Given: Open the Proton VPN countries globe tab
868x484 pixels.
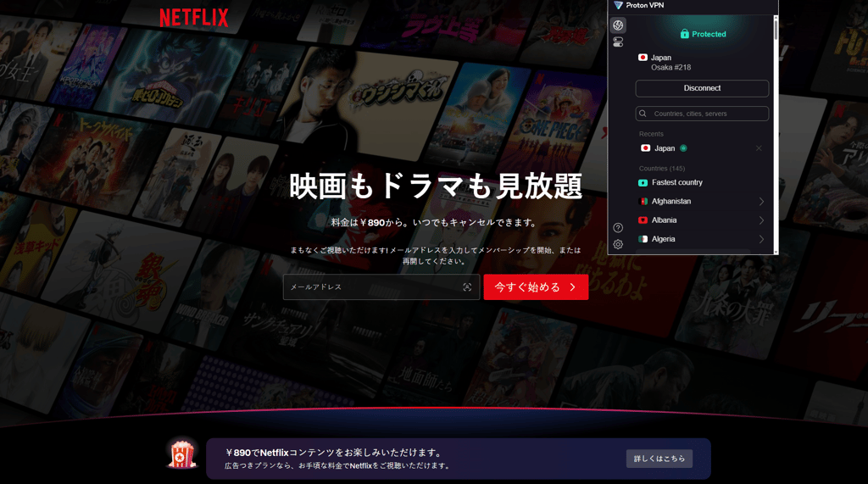Looking at the screenshot, I should coord(618,25).
